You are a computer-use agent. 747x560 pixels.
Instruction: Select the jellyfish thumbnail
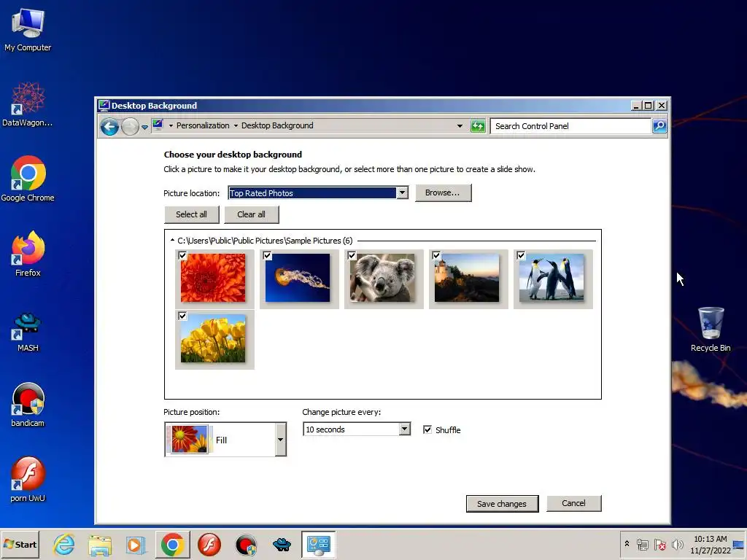click(298, 278)
